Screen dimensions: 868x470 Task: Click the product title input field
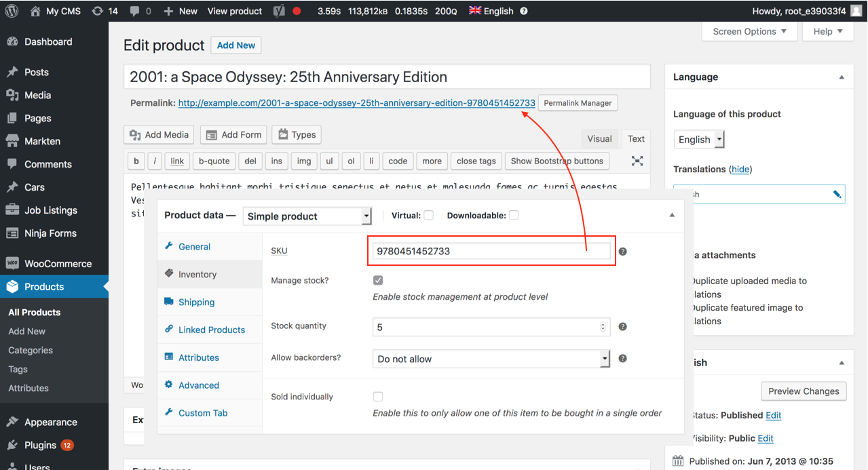point(387,77)
